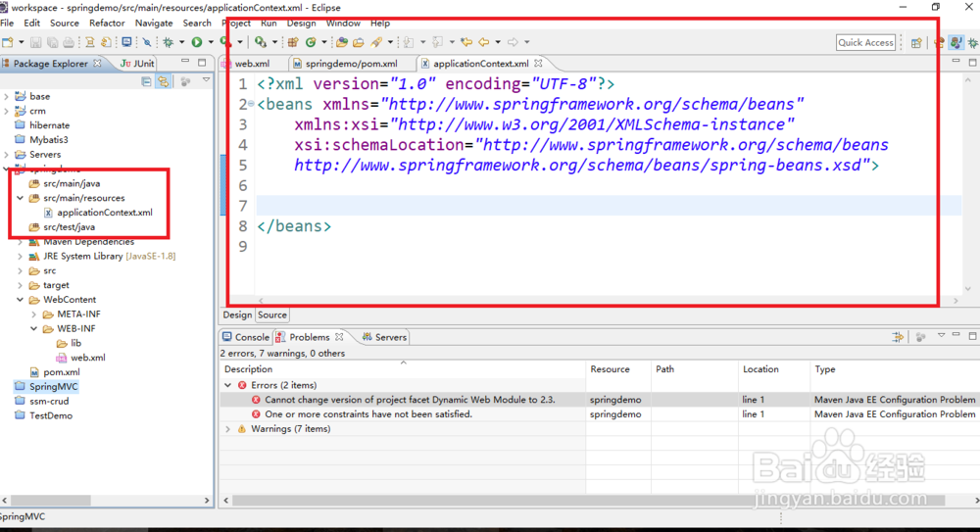Switch to the JUnit view tab

tap(137, 64)
